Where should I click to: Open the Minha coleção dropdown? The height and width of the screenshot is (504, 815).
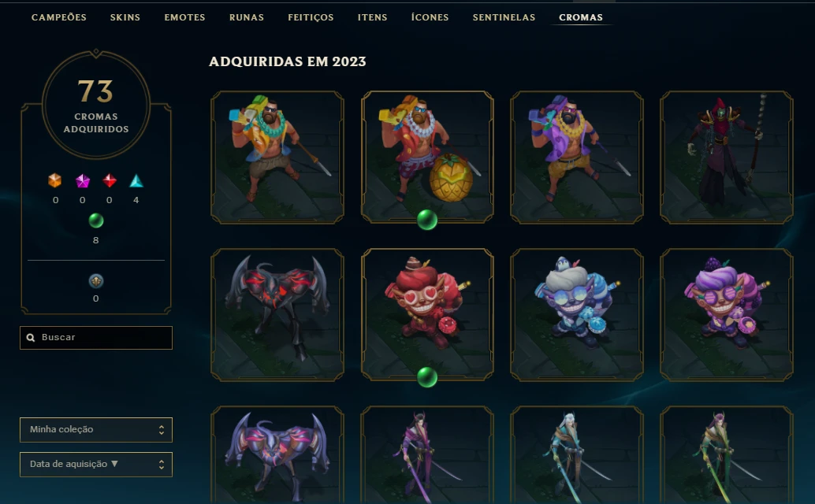coord(96,430)
